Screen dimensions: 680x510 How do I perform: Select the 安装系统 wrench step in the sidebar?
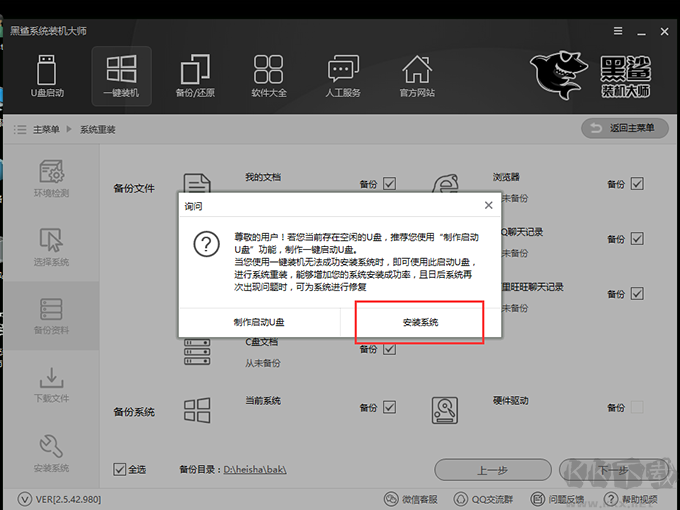click(x=51, y=453)
